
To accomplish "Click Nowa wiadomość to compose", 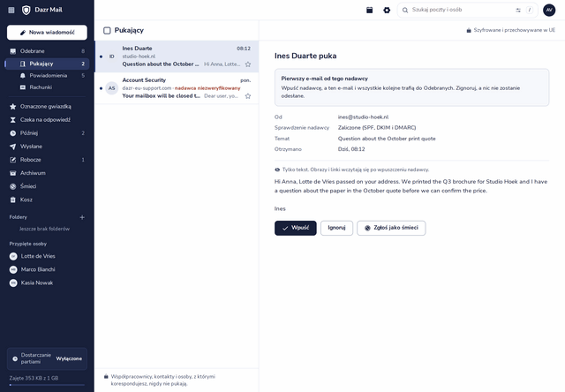I will click(x=47, y=33).
